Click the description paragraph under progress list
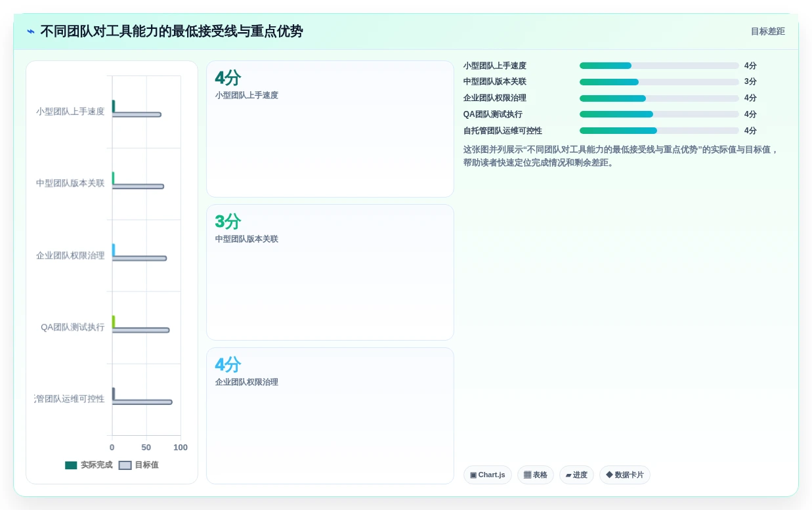 pyautogui.click(x=621, y=156)
